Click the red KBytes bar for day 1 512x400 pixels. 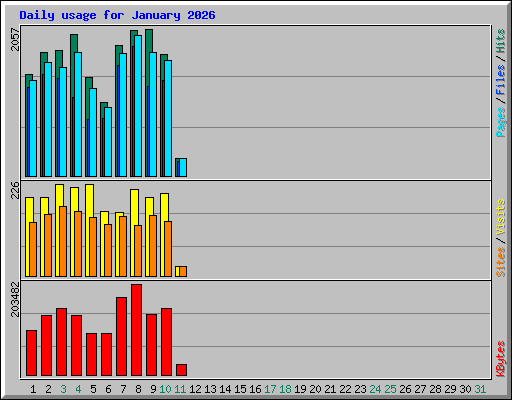point(31,353)
